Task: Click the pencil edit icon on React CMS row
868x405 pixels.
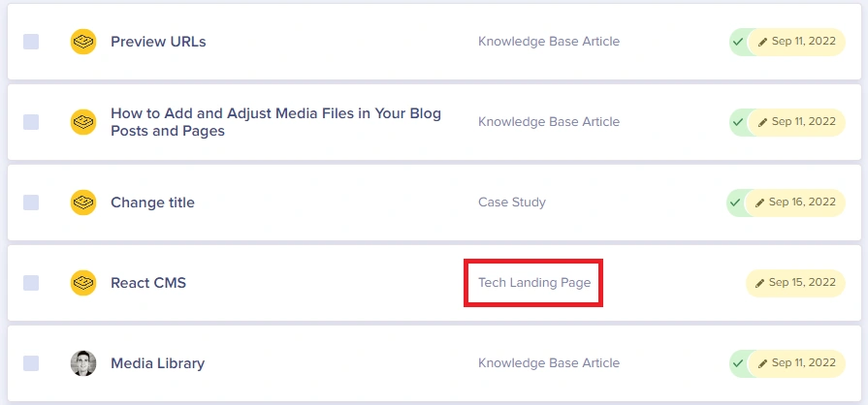Action: [760, 283]
